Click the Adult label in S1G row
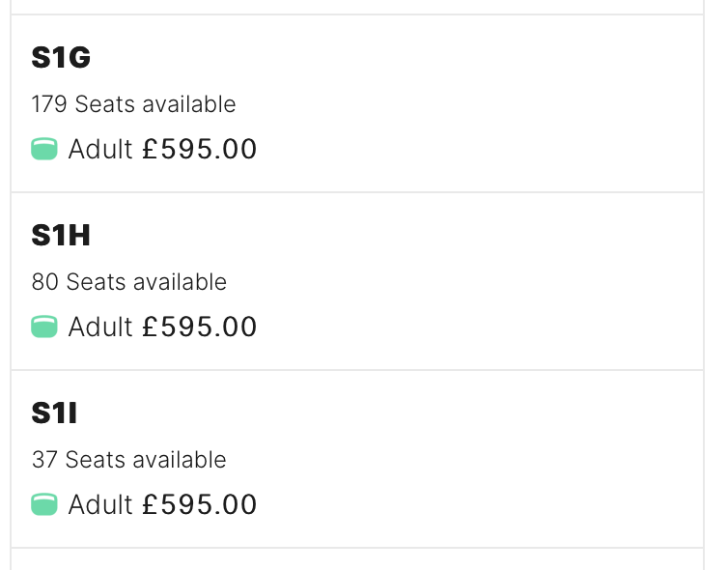728x570 pixels. point(100,149)
